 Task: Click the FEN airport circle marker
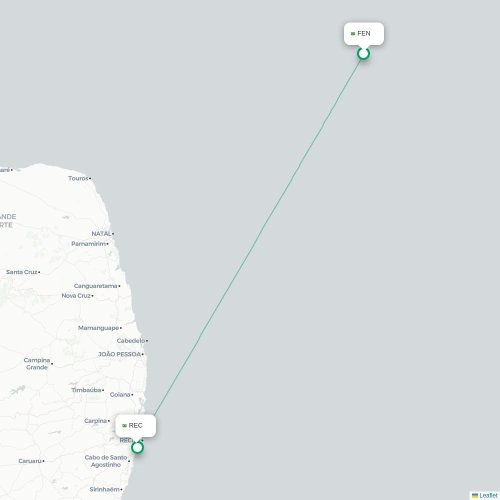pyautogui.click(x=363, y=53)
